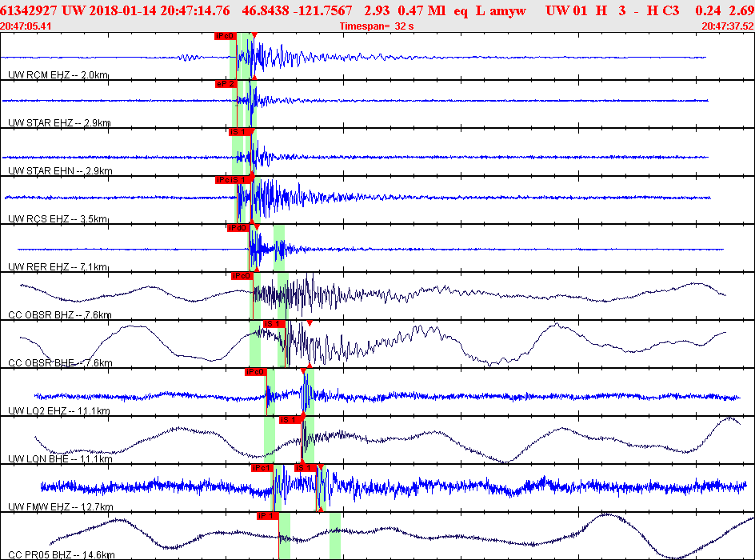Click the 'UW LO2 EHZ -- 11.1km' channel label
The width and height of the screenshot is (755, 560).
tap(59, 411)
